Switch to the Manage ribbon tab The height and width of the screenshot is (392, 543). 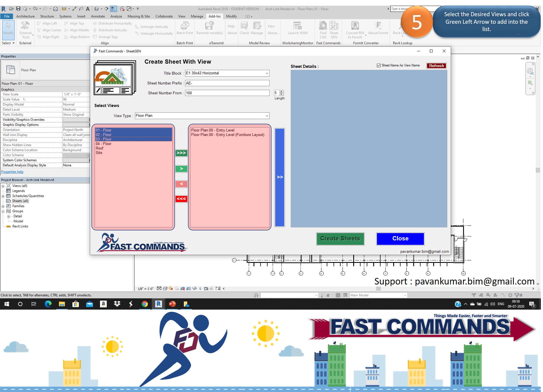(197, 16)
